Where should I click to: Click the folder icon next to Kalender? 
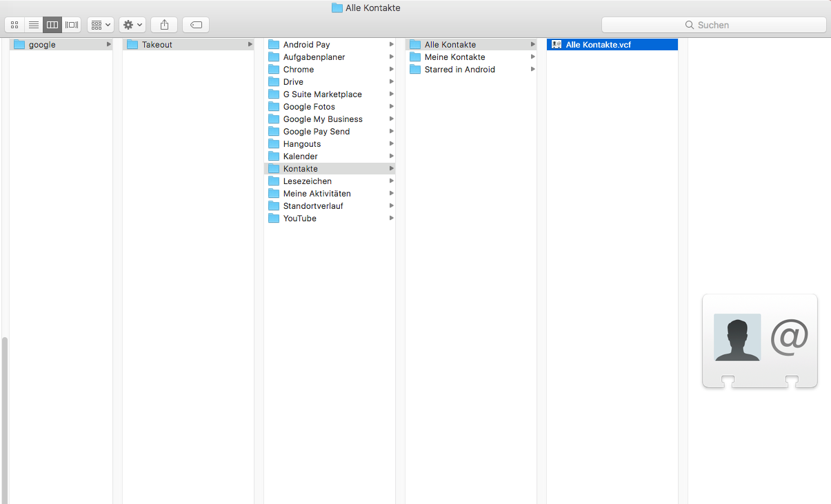tap(274, 156)
